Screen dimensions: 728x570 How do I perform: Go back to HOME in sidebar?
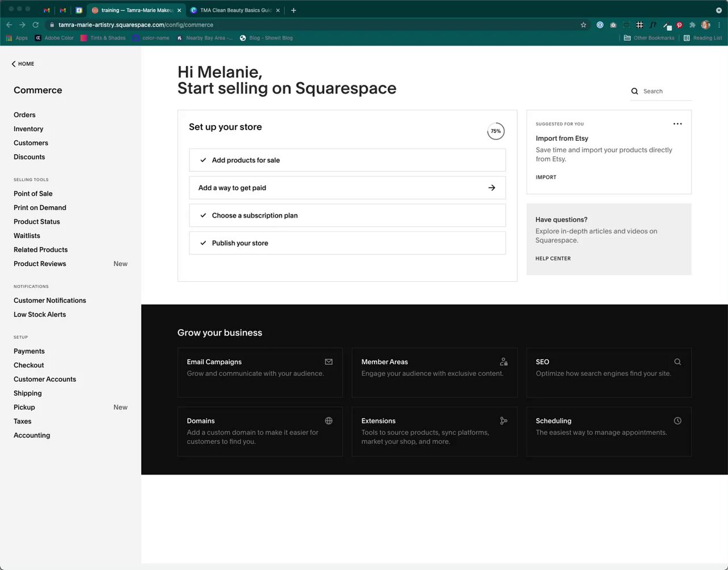point(23,64)
